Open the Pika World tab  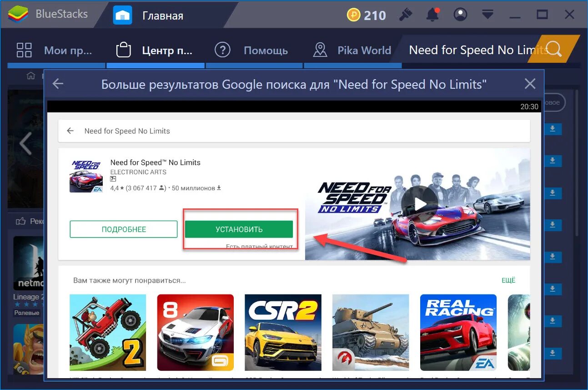coord(352,50)
